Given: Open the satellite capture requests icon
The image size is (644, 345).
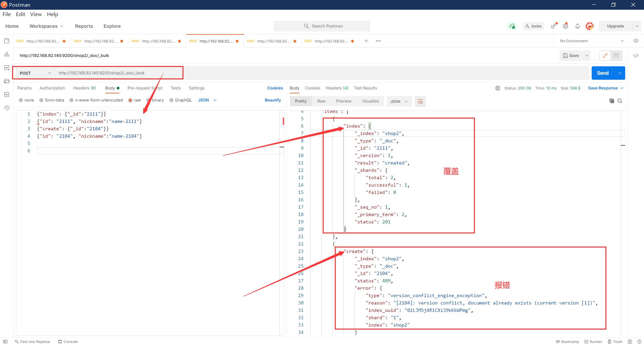Looking at the screenshot, I should coord(554,26).
